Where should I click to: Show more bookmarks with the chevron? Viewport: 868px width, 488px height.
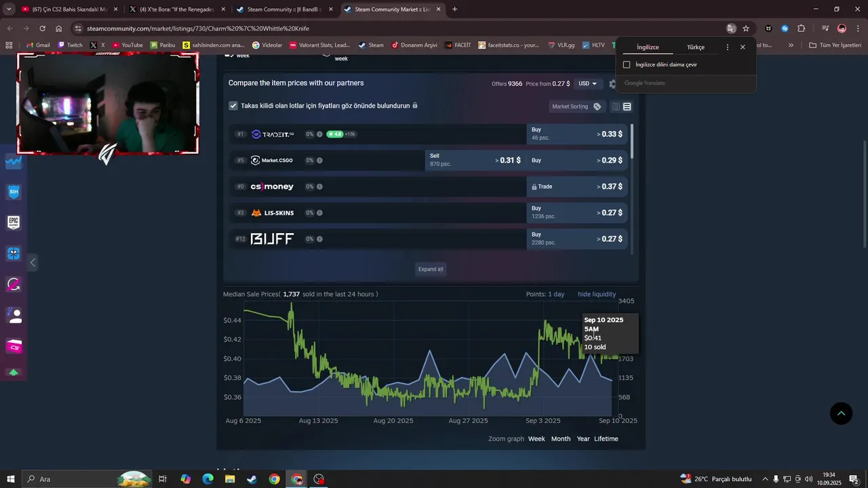[x=791, y=45]
